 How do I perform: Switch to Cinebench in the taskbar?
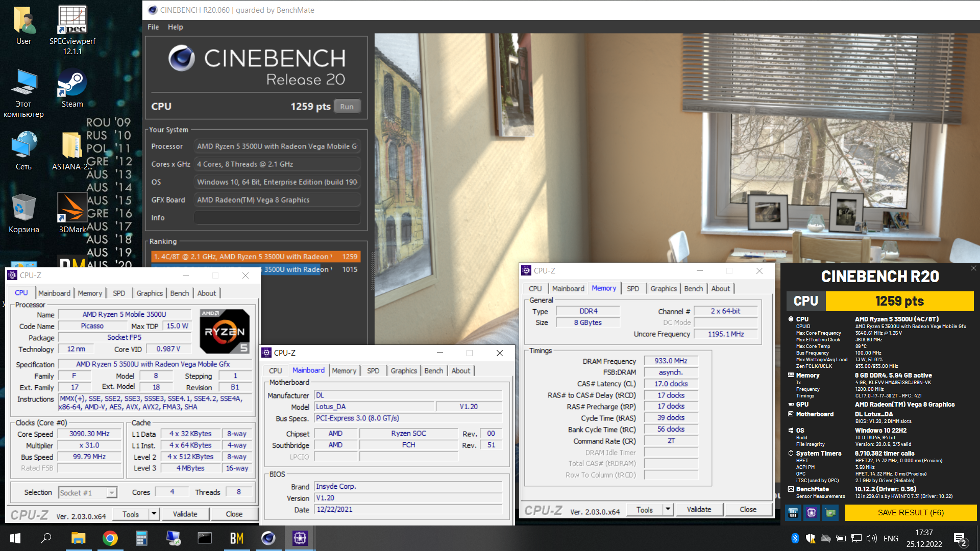pyautogui.click(x=268, y=538)
